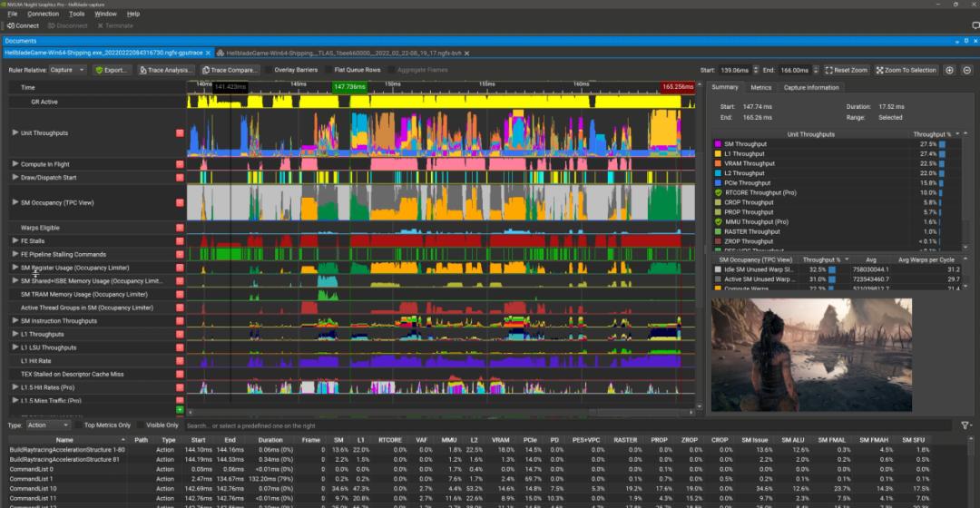This screenshot has height=508, width=980.
Task: Open the filter funnel icon beside the search field
Action: tap(965, 425)
